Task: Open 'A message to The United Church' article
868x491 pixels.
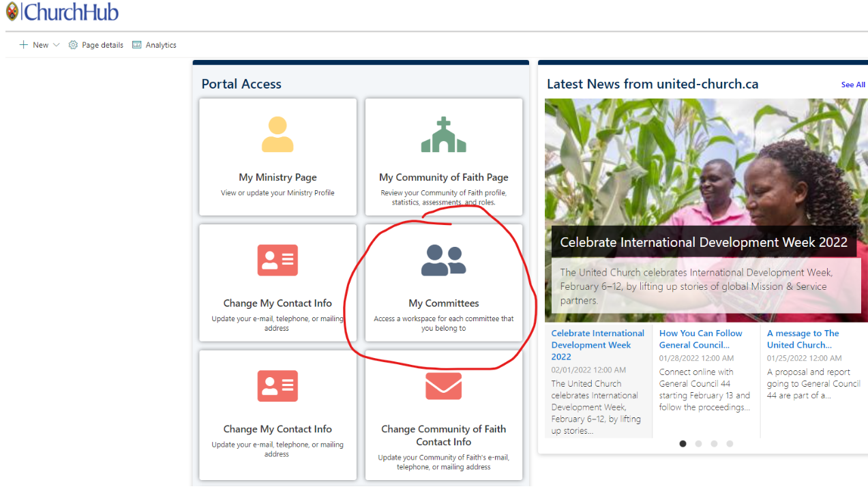Action: pyautogui.click(x=803, y=339)
